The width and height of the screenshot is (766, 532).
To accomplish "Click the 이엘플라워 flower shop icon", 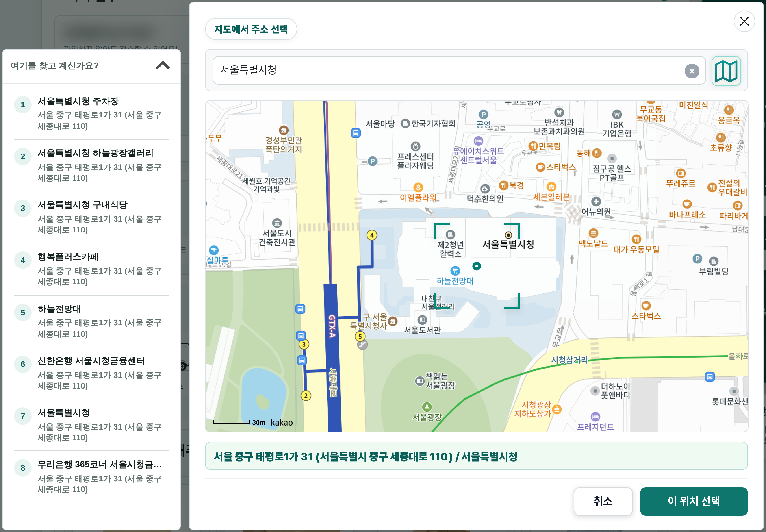I will [x=418, y=187].
